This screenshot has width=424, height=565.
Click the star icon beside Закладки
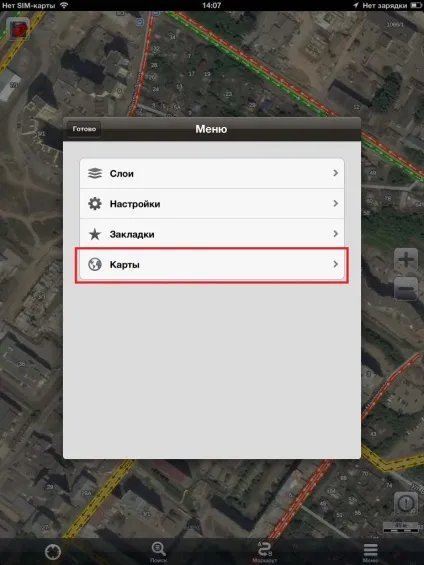click(x=95, y=234)
